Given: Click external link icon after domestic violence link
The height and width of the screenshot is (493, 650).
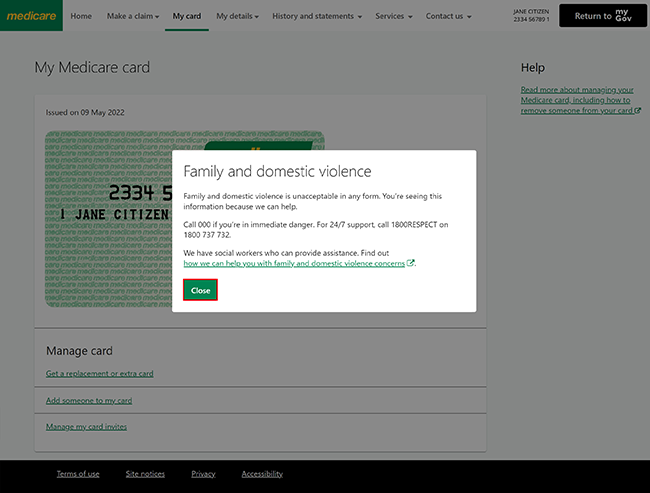Looking at the screenshot, I should [410, 263].
